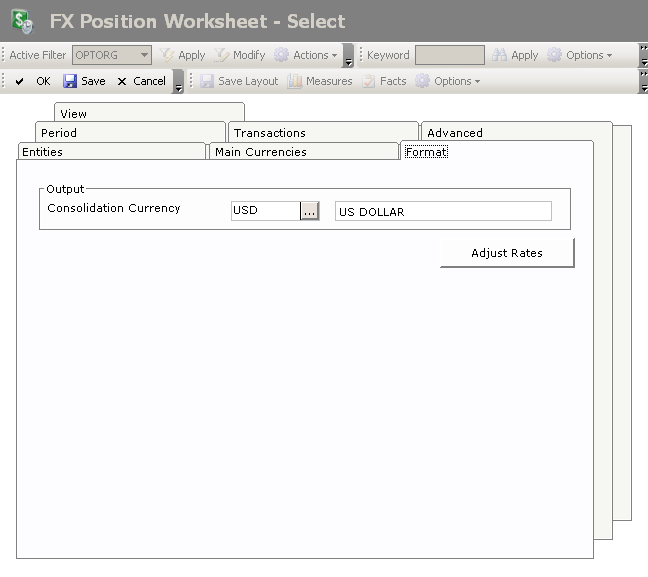This screenshot has height=577, width=648.
Task: Open the Options dropdown beside Keyword Apply
Action: [580, 55]
